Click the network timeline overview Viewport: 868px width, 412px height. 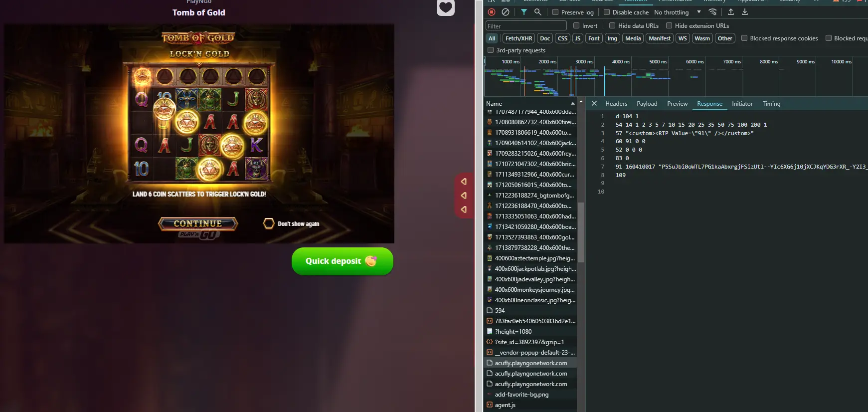click(x=676, y=76)
